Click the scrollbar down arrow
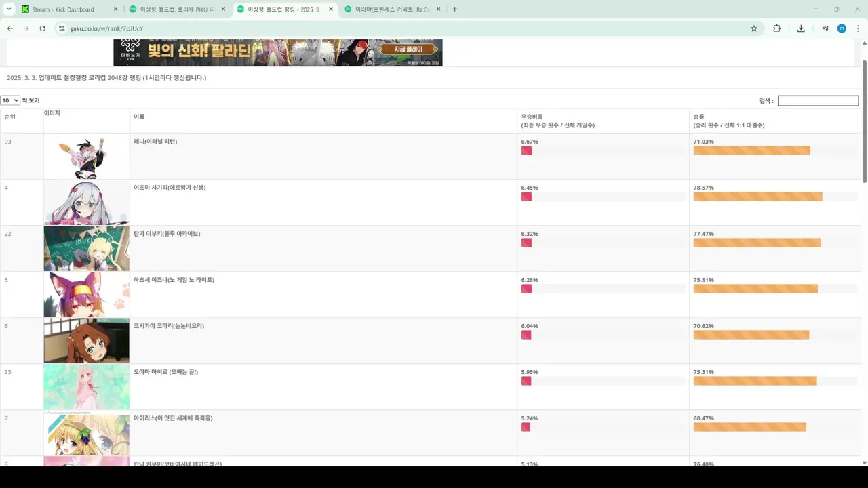868x488 pixels. tap(864, 462)
